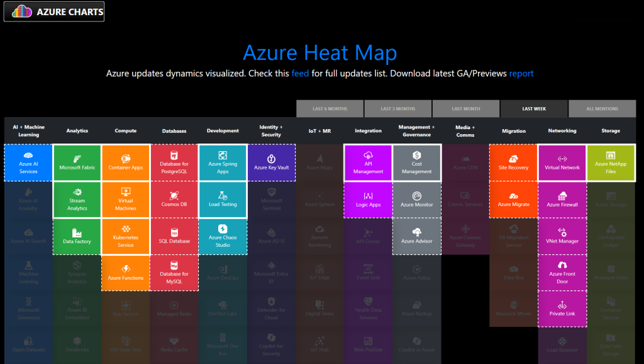644x364 pixels.
Task: Open the Database for PostgreSQL tile
Action: pos(174,163)
